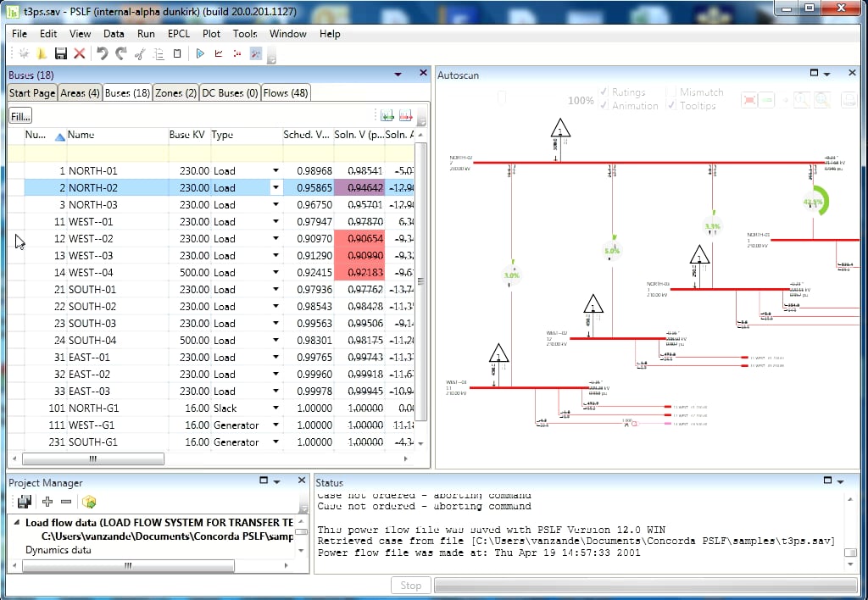Image resolution: width=868 pixels, height=600 pixels.
Task: Click the red arrow export icon in the Buses panel
Action: [406, 116]
